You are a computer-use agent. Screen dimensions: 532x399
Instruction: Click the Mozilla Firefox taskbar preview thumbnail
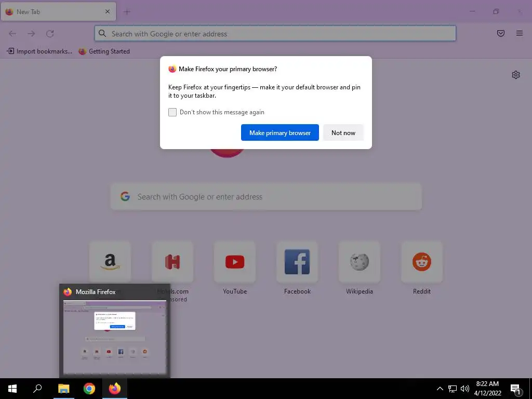tap(115, 337)
